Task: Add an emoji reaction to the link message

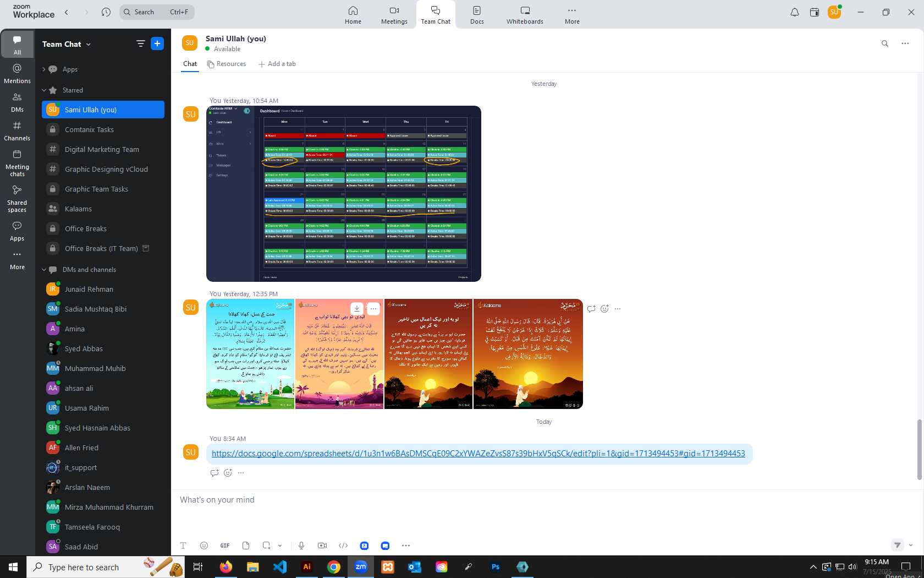Action: click(x=228, y=473)
